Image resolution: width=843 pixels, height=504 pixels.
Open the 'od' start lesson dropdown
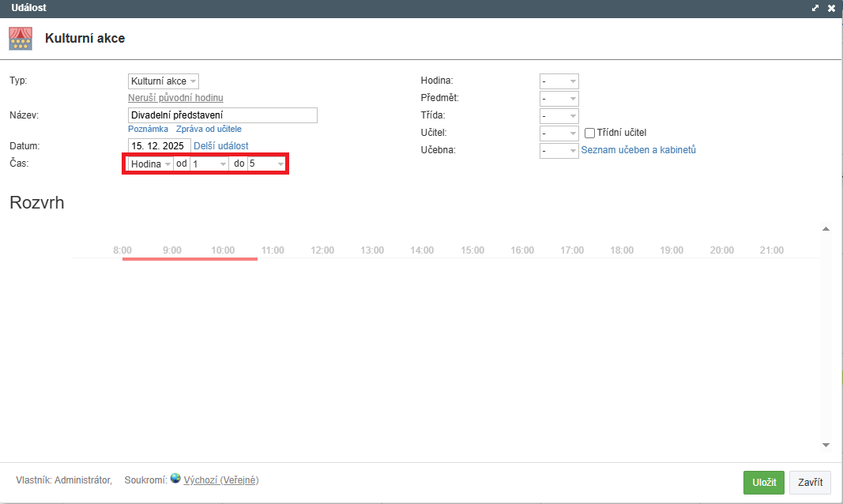(x=209, y=164)
